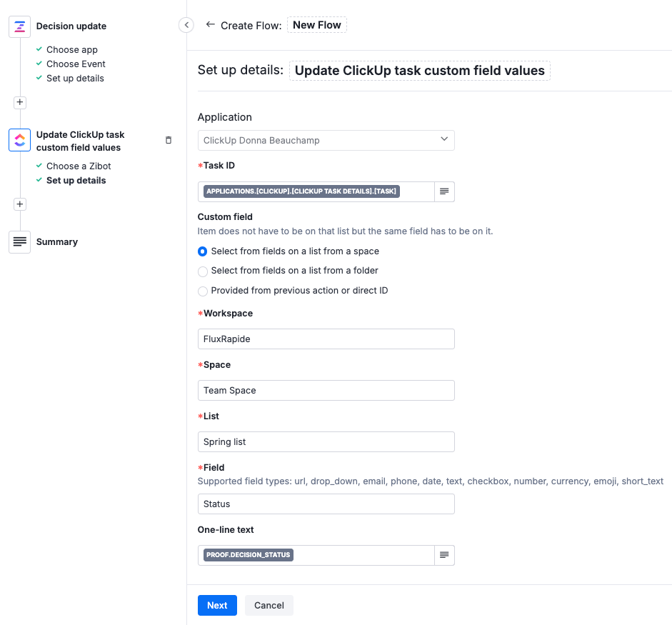The image size is (672, 625).
Task: Select fields on a list from a space
Action: [x=203, y=251]
